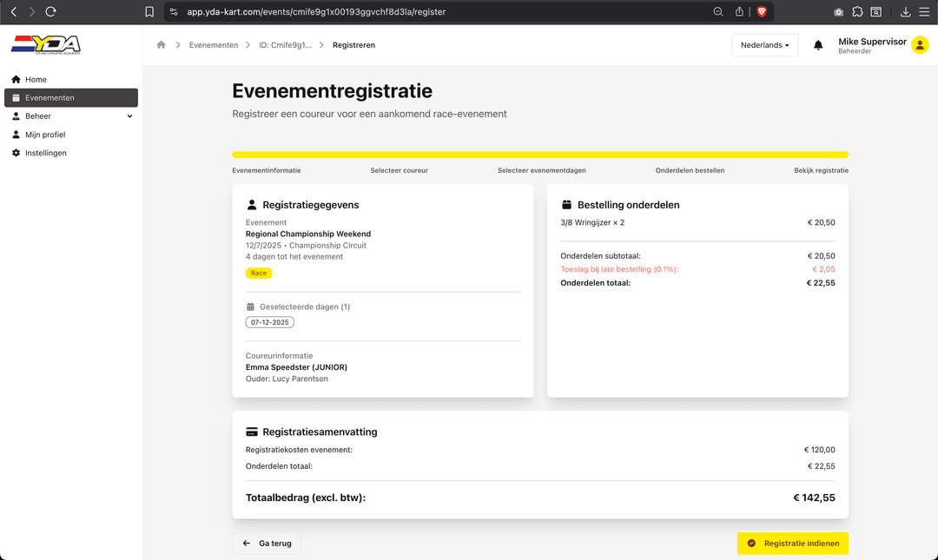Image resolution: width=938 pixels, height=560 pixels.
Task: Open Instellingen in the sidebar
Action: [45, 153]
